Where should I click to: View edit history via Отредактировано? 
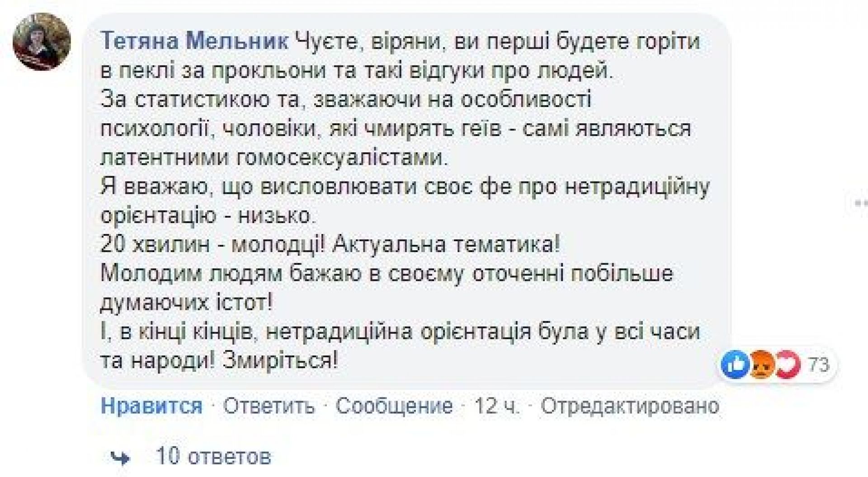(630, 406)
